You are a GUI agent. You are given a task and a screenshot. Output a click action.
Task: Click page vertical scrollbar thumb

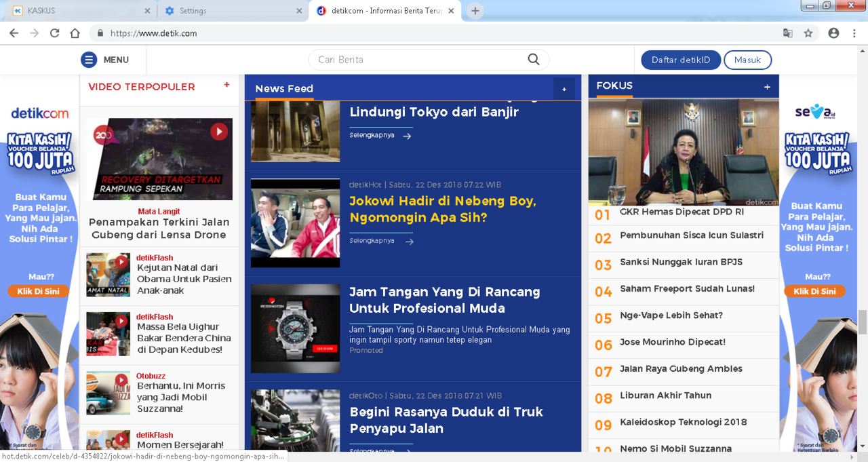[x=863, y=322]
